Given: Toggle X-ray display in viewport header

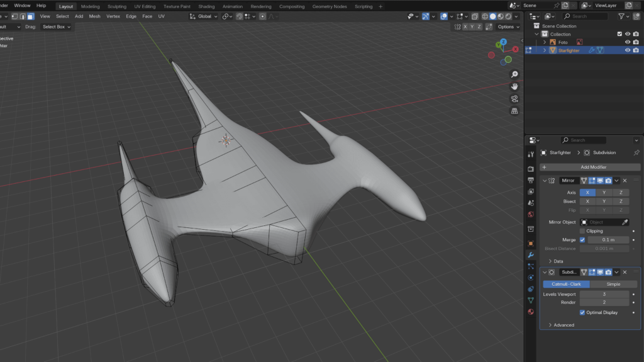Looking at the screenshot, I should point(475,16).
